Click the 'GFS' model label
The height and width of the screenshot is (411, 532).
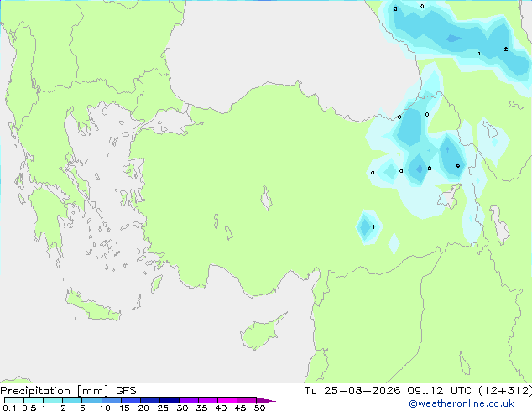[126, 391]
